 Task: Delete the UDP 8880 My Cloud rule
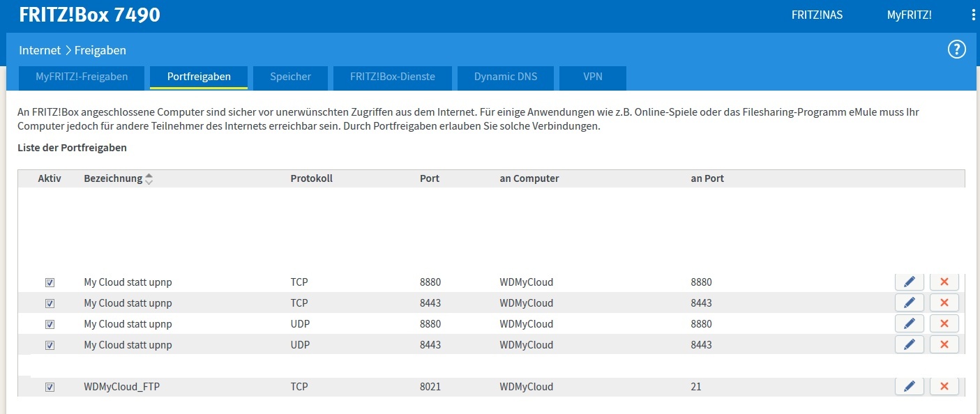(x=944, y=323)
